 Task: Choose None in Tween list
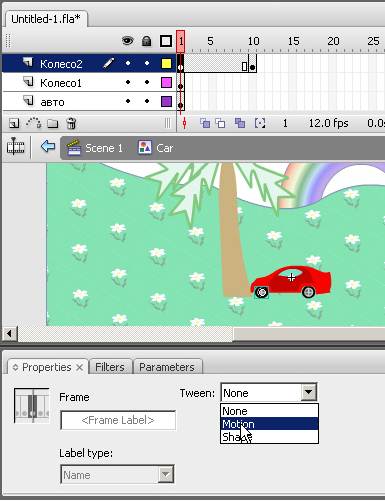[x=269, y=411]
